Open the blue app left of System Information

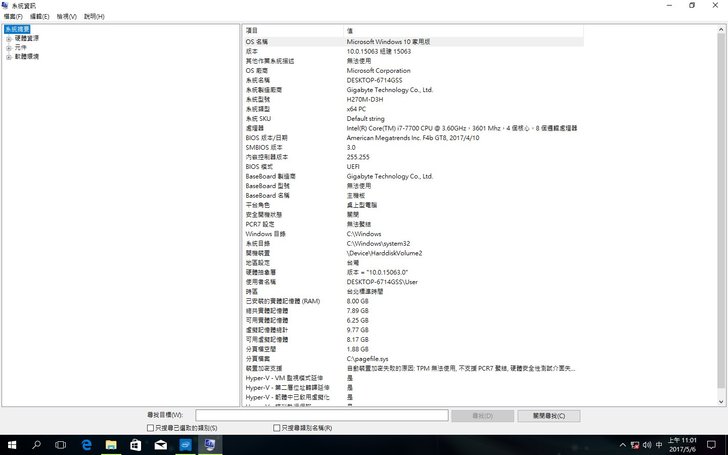[185, 445]
